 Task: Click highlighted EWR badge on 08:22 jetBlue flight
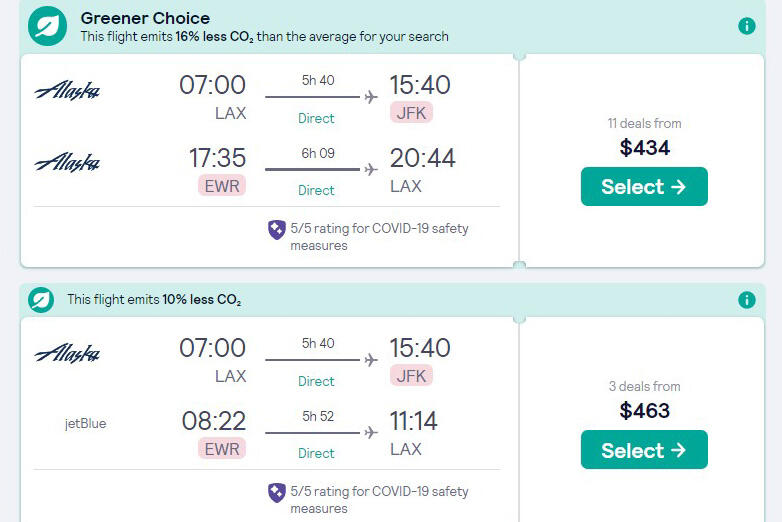pyautogui.click(x=222, y=448)
